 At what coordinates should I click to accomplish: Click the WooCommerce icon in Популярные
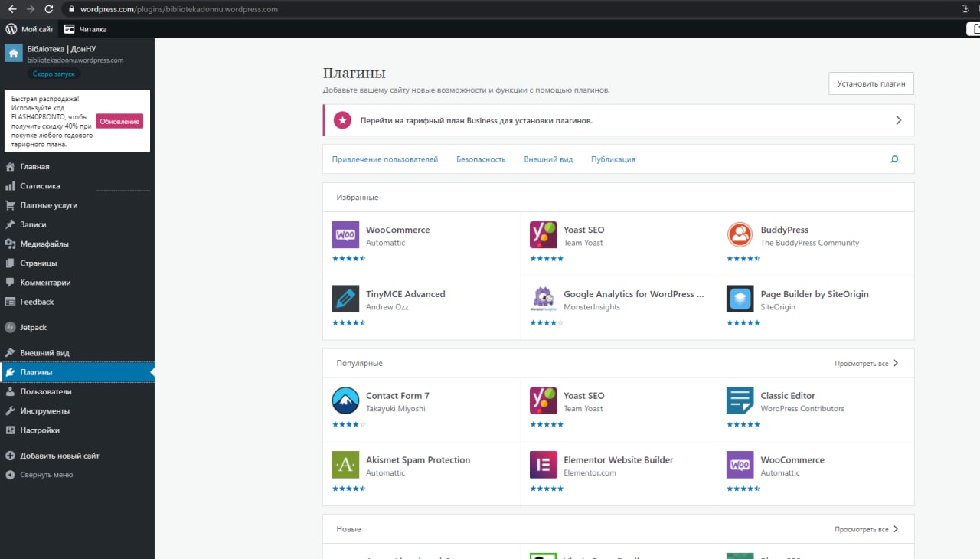pos(740,465)
